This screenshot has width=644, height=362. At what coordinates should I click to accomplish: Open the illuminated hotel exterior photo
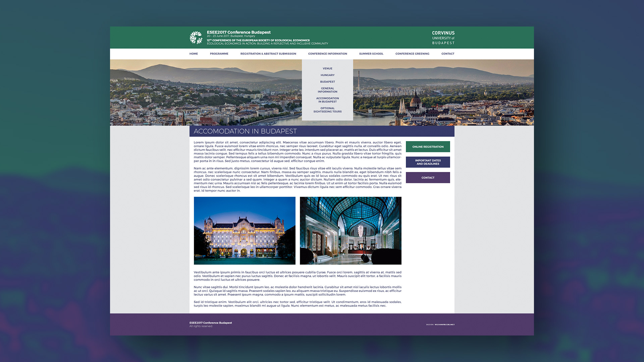pos(245,231)
